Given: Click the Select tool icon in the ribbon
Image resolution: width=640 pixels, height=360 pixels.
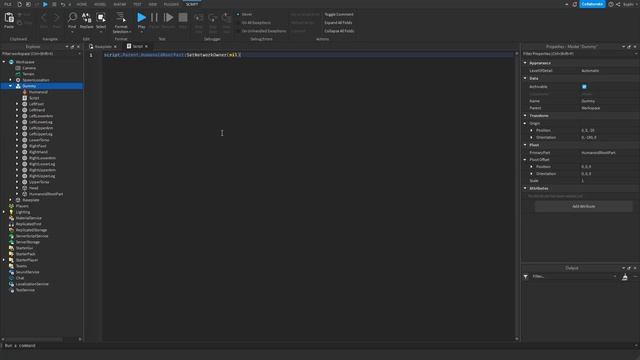Looking at the screenshot, I should 101,17.
